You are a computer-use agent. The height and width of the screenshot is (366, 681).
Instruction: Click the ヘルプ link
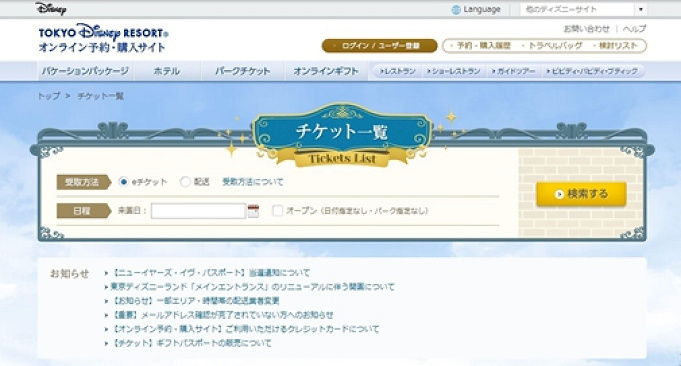pos(635,29)
